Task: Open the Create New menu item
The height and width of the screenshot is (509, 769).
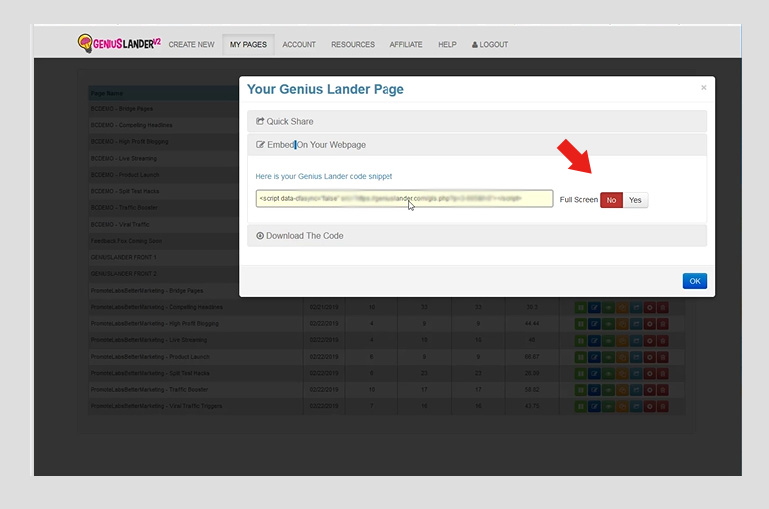Action: pos(191,45)
